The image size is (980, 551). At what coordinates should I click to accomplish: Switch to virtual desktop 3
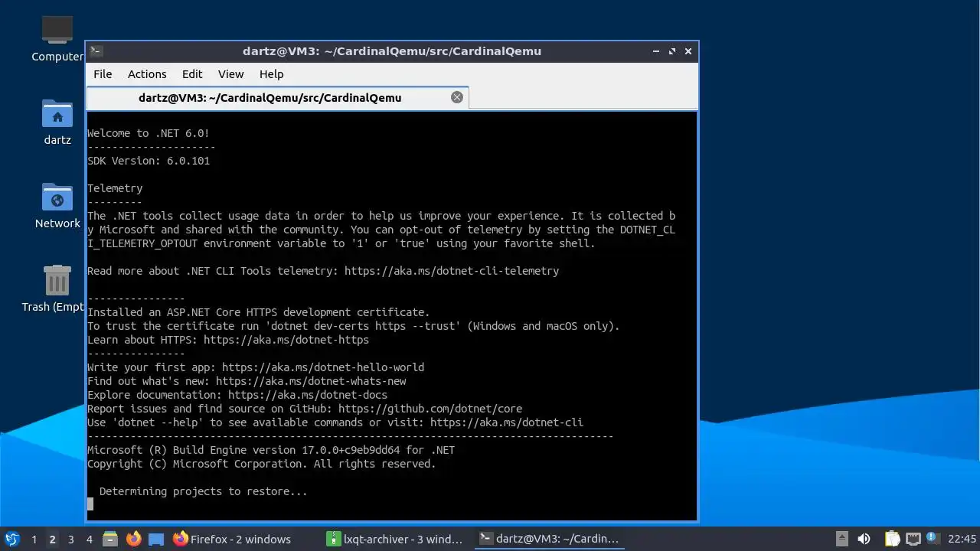tap(70, 539)
